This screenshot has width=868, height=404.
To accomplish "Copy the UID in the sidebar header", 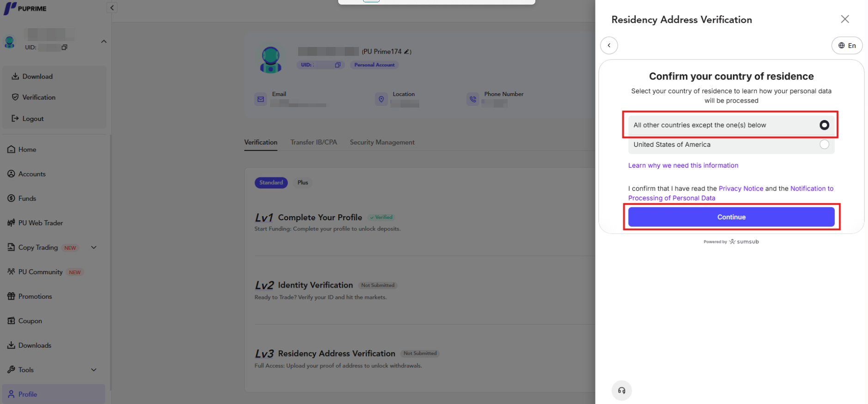I will (64, 47).
